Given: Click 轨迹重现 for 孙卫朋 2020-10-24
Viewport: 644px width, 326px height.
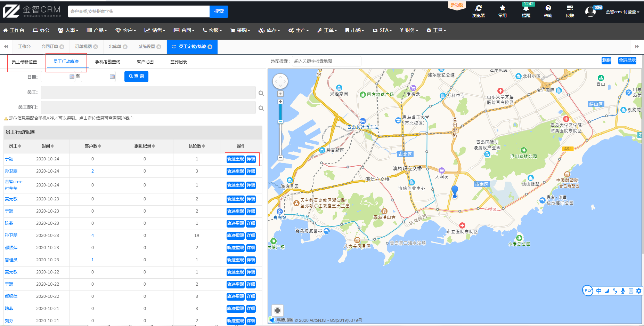Looking at the screenshot, I should tap(236, 171).
